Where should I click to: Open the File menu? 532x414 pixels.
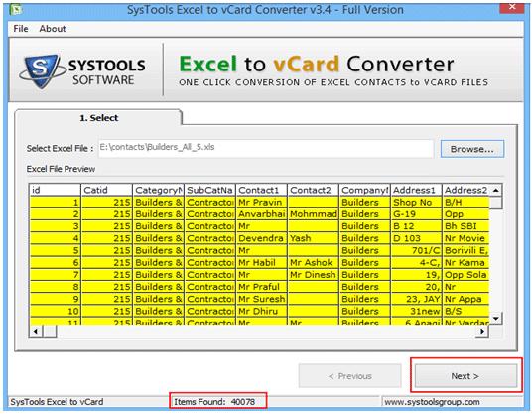coord(21,29)
